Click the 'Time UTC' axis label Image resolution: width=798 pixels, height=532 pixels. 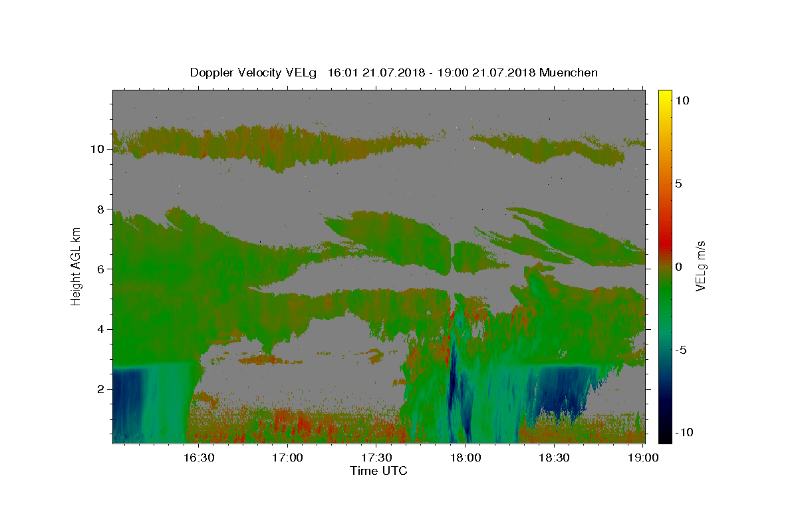378,471
